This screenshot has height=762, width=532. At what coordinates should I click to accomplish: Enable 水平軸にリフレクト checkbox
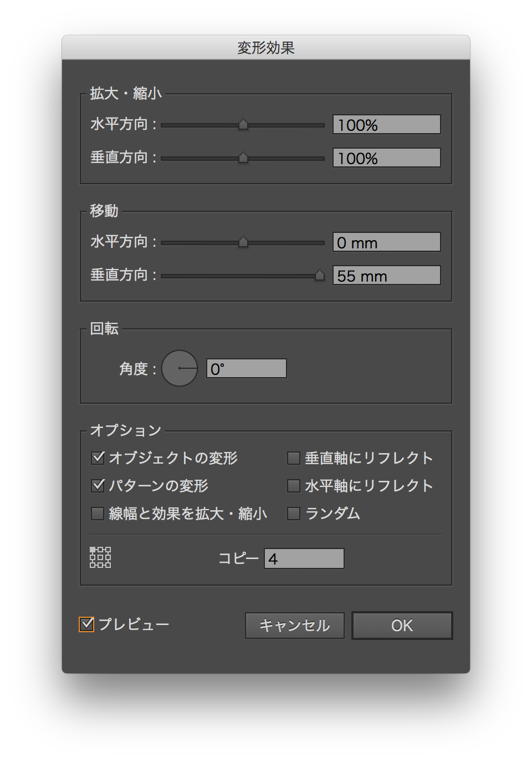(x=294, y=486)
